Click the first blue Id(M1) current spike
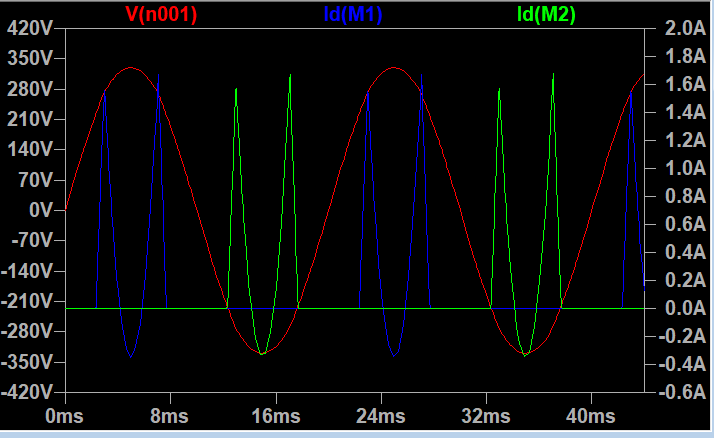The image size is (714, 438). [105, 93]
